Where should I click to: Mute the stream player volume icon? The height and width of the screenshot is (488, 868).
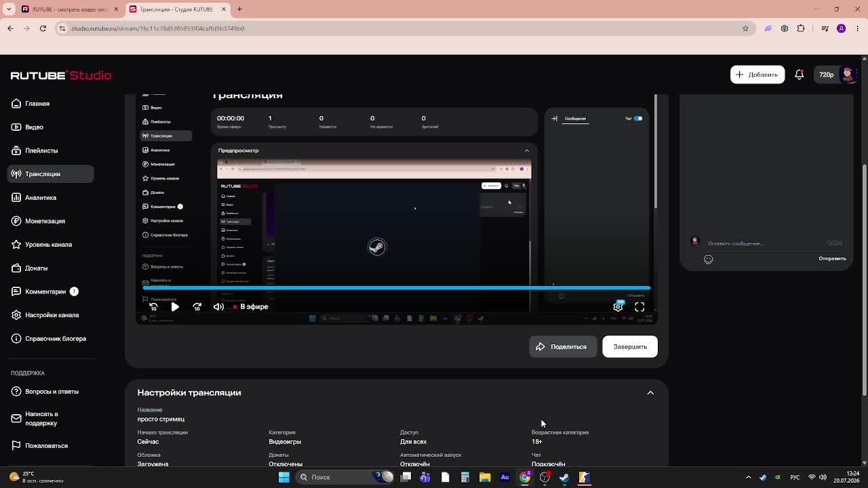click(218, 307)
